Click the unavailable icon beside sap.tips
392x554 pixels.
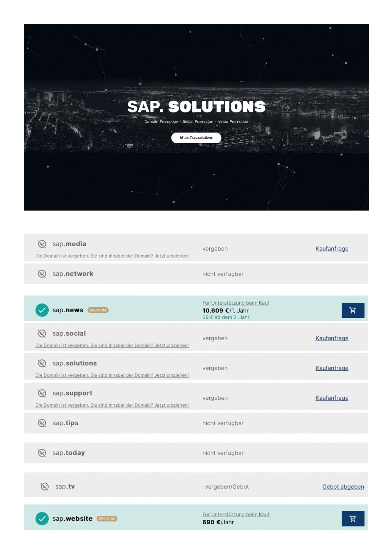click(42, 423)
